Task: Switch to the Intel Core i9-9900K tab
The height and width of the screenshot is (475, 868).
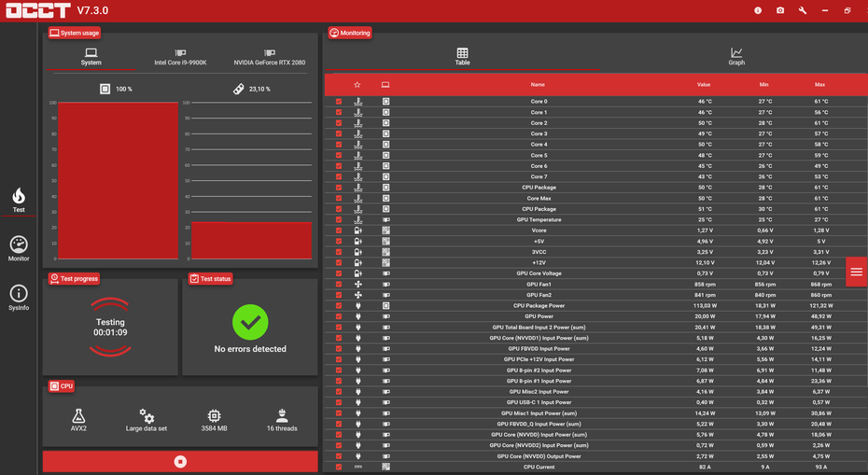Action: click(180, 57)
